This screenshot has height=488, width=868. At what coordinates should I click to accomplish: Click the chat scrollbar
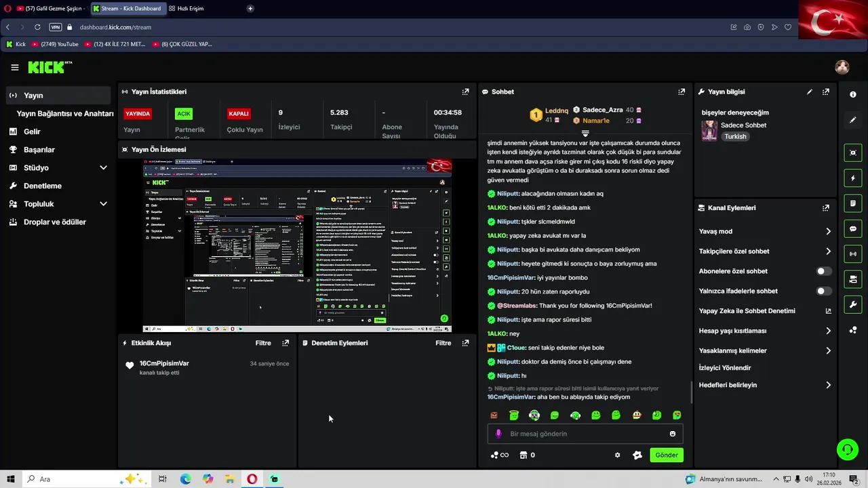coord(691,392)
